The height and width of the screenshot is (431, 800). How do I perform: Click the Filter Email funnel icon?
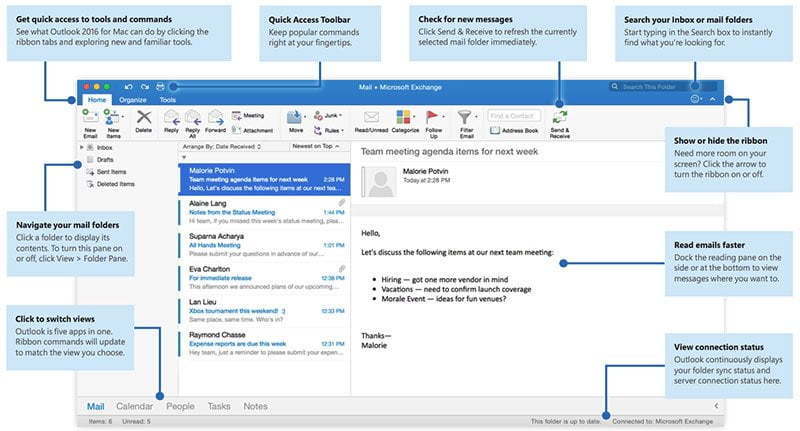point(465,119)
